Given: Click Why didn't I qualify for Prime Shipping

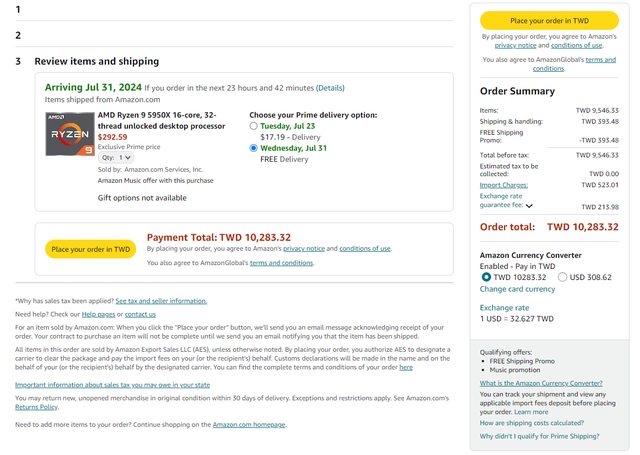Looking at the screenshot, I should point(540,436).
